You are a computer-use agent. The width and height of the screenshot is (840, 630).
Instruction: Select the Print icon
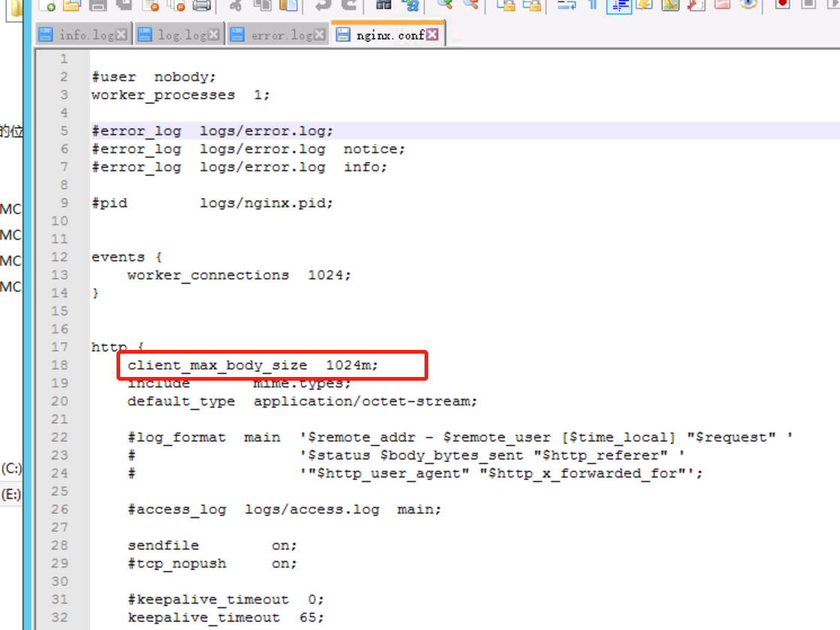pos(201,6)
